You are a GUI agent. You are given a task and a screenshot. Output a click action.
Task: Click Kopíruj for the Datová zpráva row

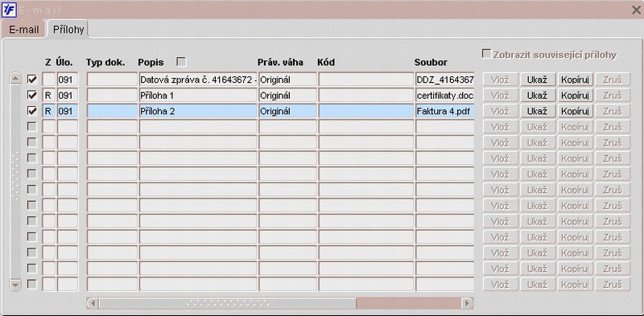point(575,80)
